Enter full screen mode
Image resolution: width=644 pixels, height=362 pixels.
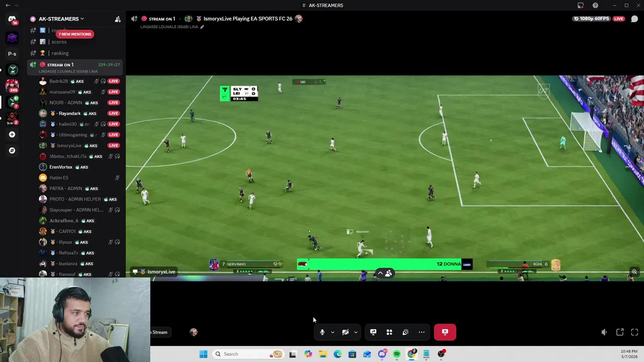[x=634, y=332]
